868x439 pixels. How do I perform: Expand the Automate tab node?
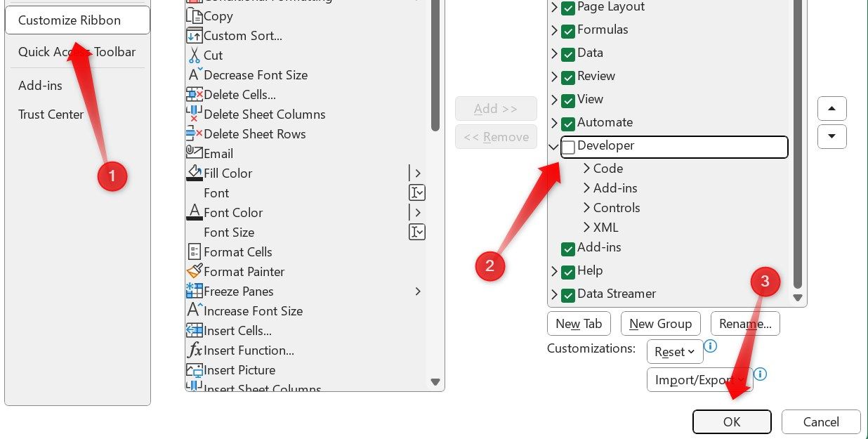pyautogui.click(x=554, y=123)
